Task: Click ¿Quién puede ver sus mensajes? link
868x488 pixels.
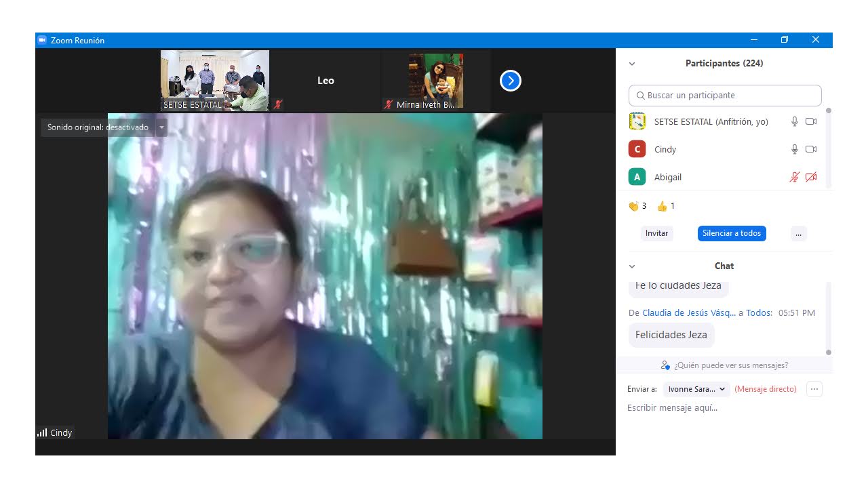Action: click(731, 365)
